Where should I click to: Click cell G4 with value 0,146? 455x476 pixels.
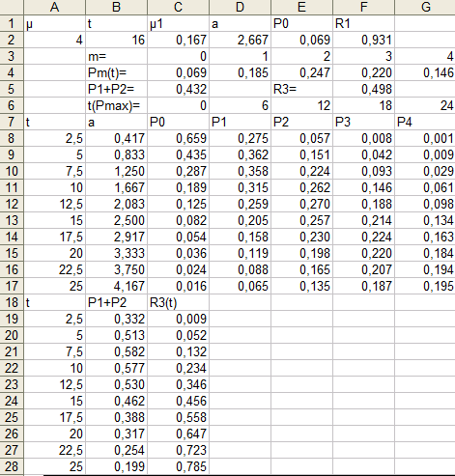pyautogui.click(x=425, y=72)
